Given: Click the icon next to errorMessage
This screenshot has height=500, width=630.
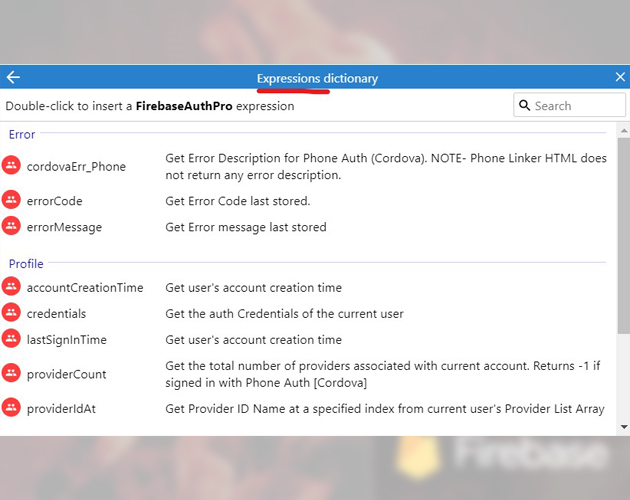Looking at the screenshot, I should pos(11,226).
